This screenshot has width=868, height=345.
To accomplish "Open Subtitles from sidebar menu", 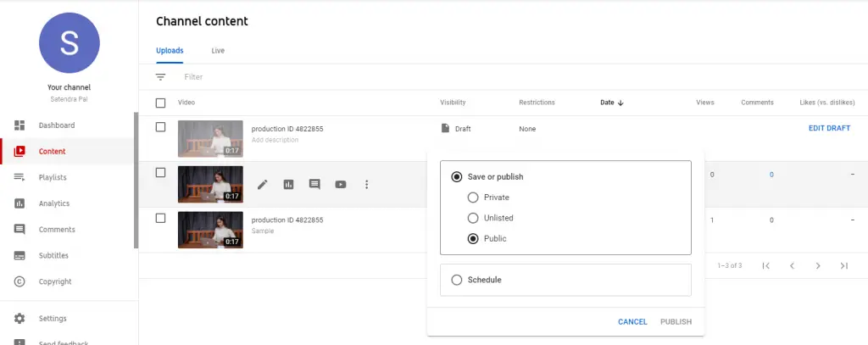I will point(53,255).
